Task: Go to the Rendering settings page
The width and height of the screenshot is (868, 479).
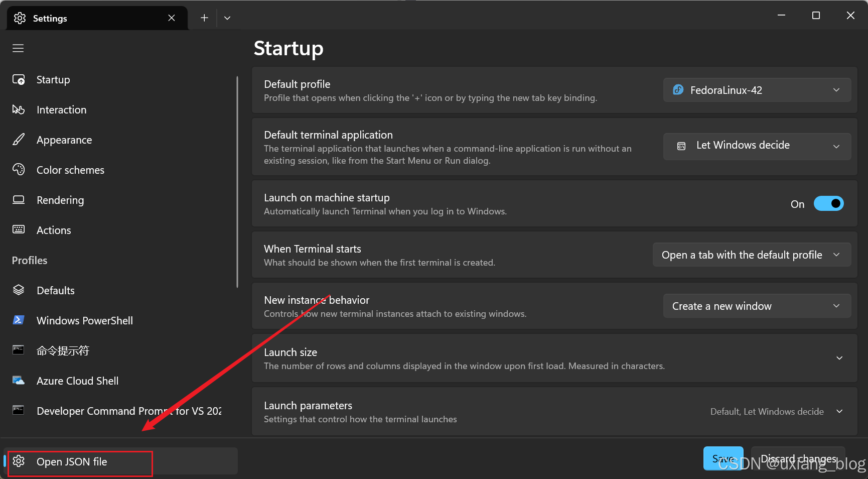Action: point(120,200)
